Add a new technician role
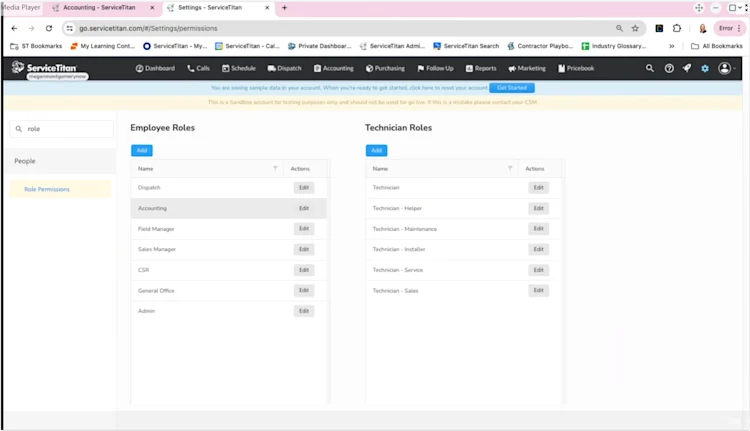The image size is (750, 431). (376, 150)
